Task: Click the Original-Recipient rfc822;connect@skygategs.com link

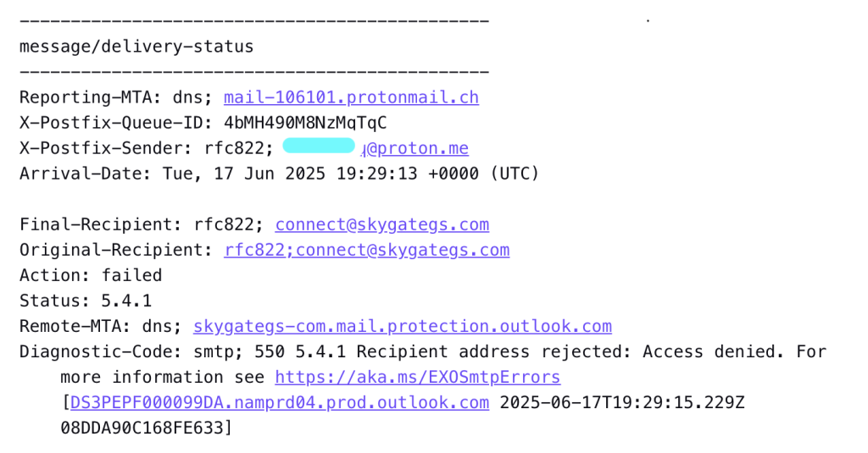Action: (x=366, y=250)
